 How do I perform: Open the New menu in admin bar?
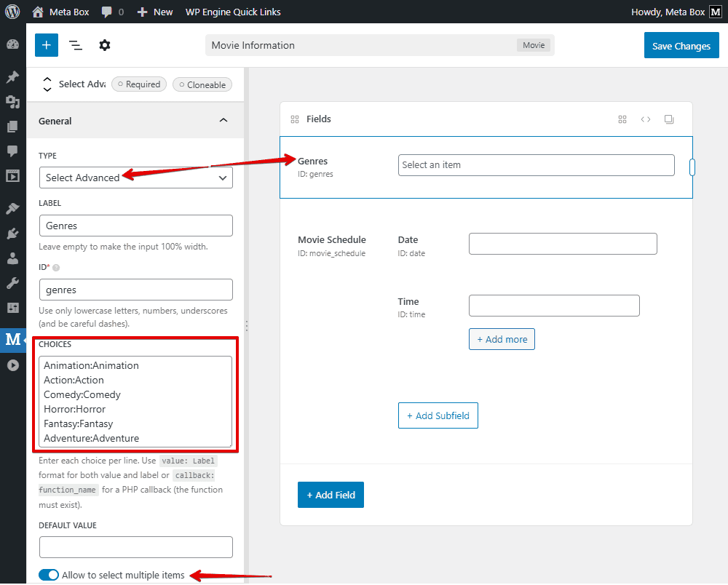coord(155,12)
